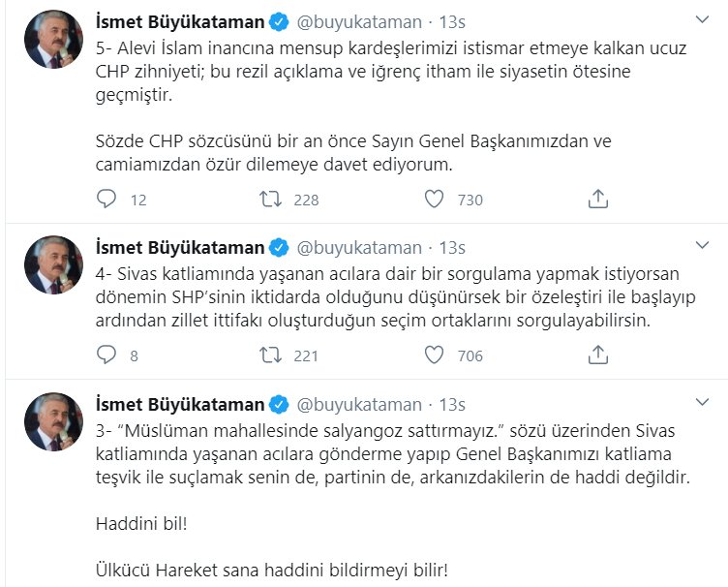The image size is (728, 587).
Task: Open the 13s timestamp on the top tweet
Action: point(452,19)
